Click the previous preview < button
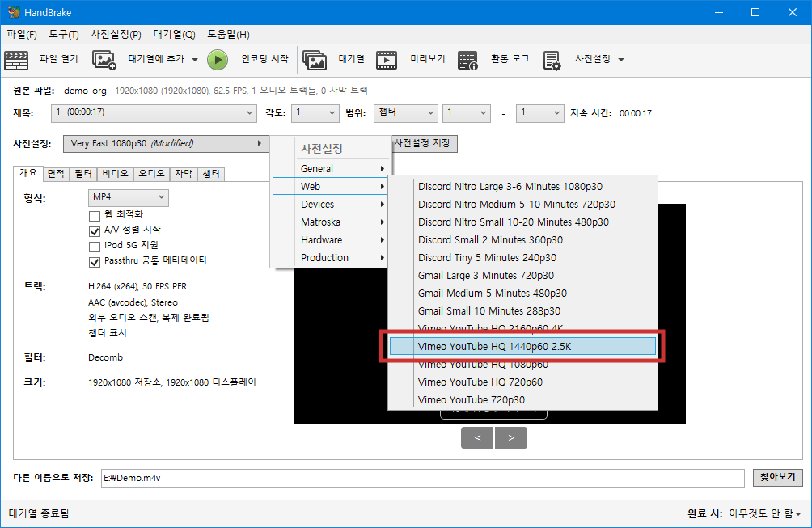The height and width of the screenshot is (528, 812). point(477,438)
